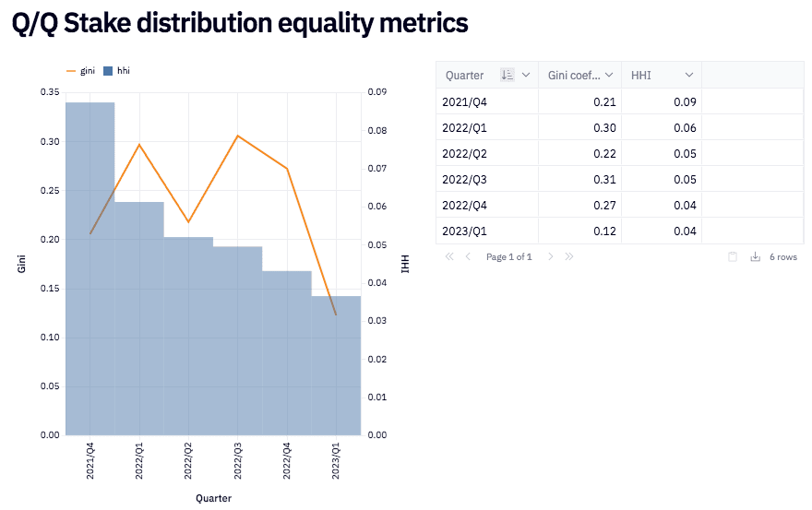The height and width of the screenshot is (510, 812).
Task: Go to next table page
Action: tap(551, 256)
